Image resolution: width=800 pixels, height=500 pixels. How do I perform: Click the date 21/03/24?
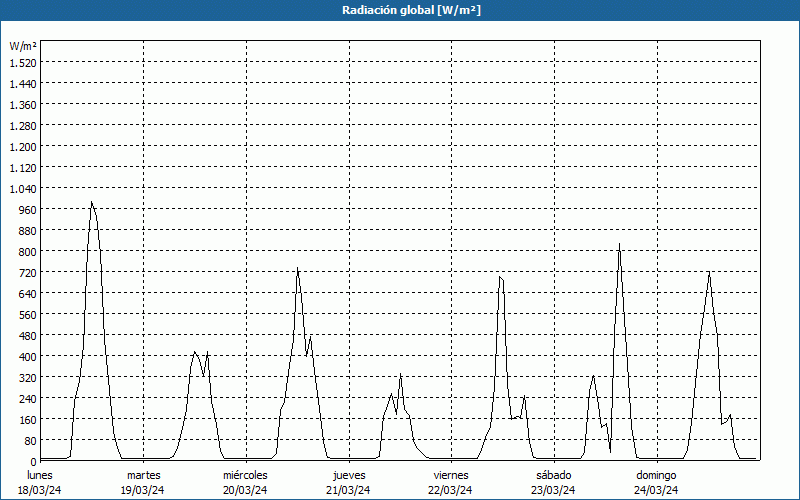click(348, 490)
